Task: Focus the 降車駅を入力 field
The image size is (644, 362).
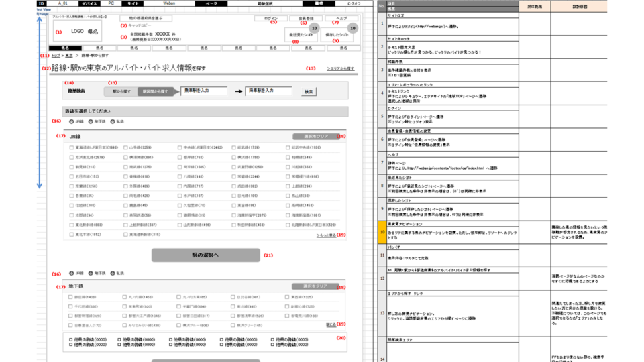Action: [268, 90]
